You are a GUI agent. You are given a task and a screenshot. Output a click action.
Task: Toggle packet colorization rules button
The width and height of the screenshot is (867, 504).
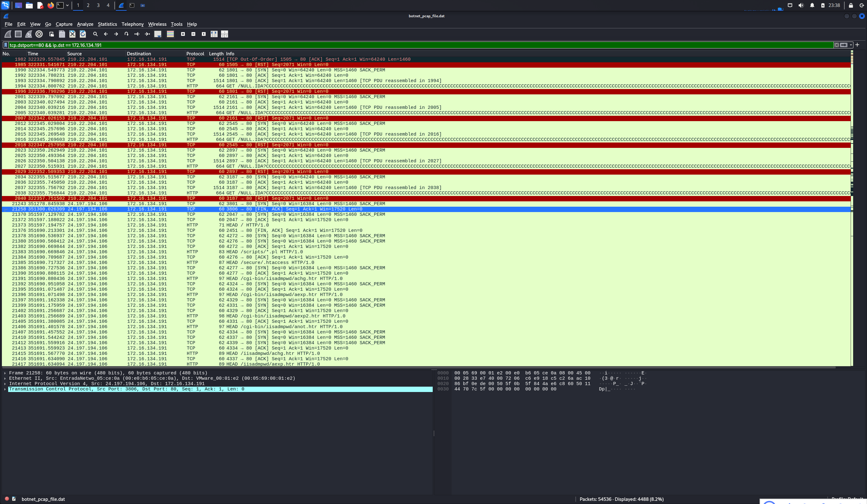click(x=170, y=34)
